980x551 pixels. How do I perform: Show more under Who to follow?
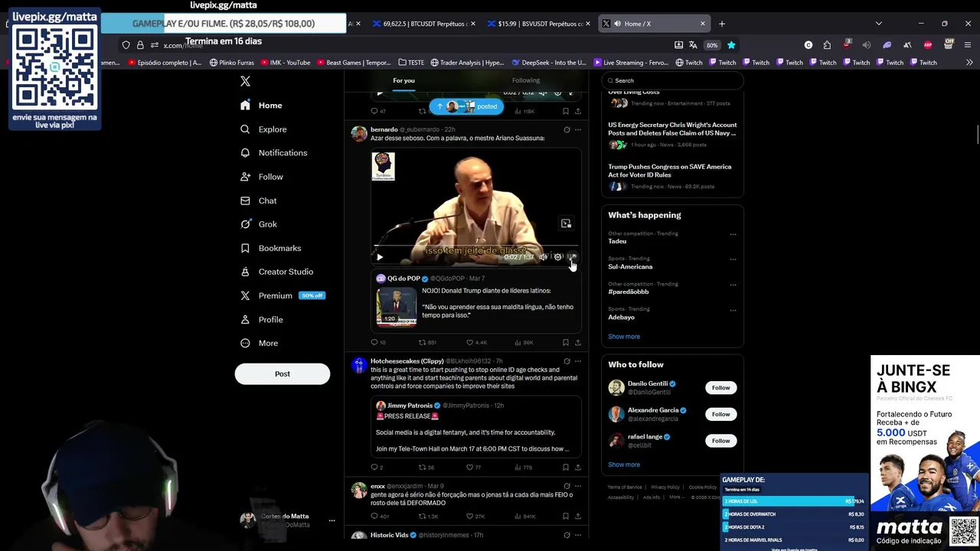point(624,465)
